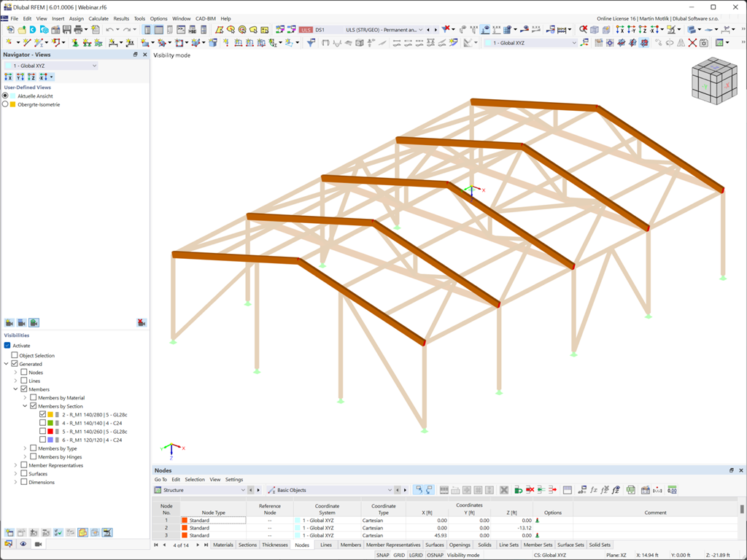This screenshot has height=560, width=747.
Task: Click Go To in the Nodes panel
Action: click(x=160, y=480)
